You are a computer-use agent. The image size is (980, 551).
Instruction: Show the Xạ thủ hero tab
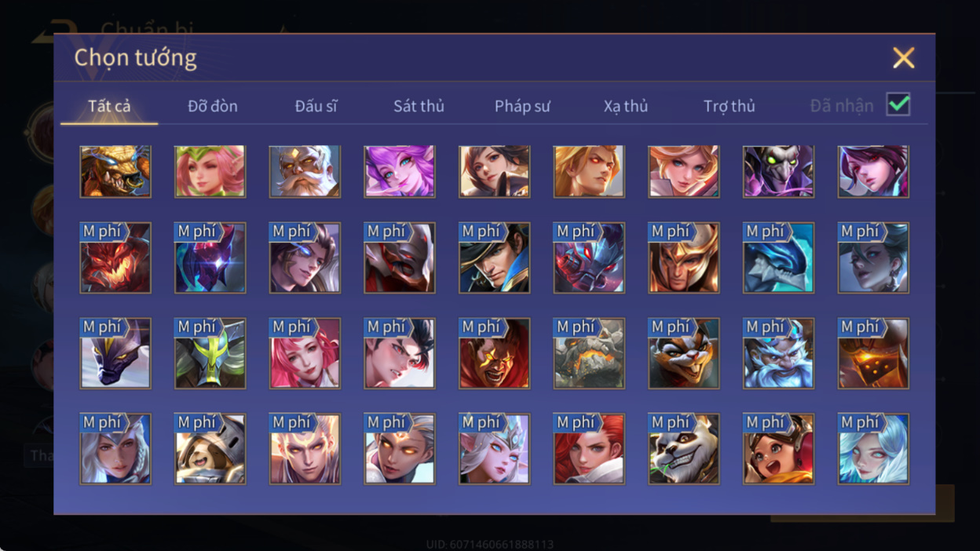626,106
